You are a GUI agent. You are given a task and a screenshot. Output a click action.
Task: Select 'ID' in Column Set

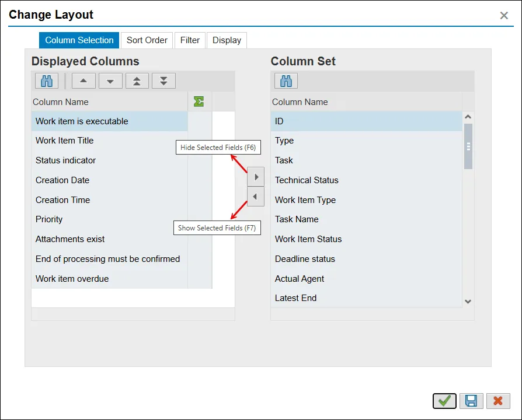(366, 121)
